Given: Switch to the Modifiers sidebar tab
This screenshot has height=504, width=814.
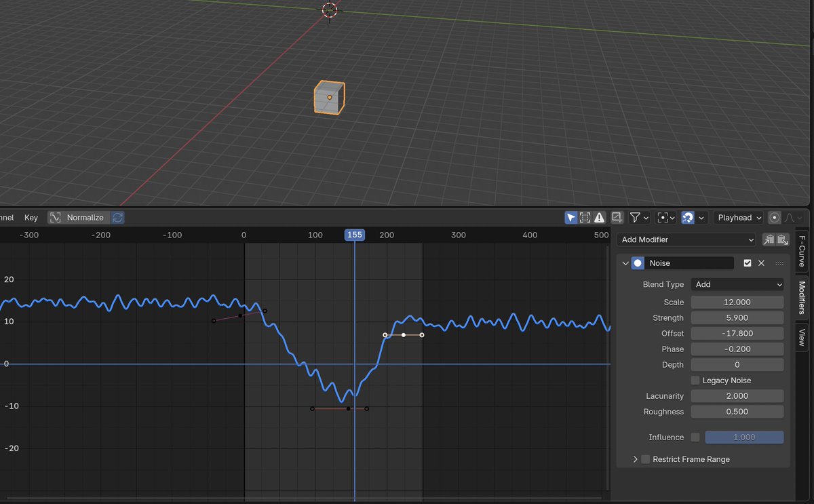Looking at the screenshot, I should tap(802, 298).
